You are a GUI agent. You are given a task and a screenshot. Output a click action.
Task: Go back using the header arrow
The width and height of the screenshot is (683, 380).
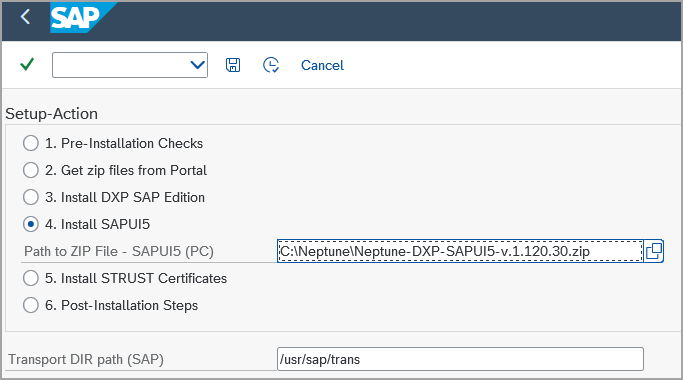coord(25,17)
